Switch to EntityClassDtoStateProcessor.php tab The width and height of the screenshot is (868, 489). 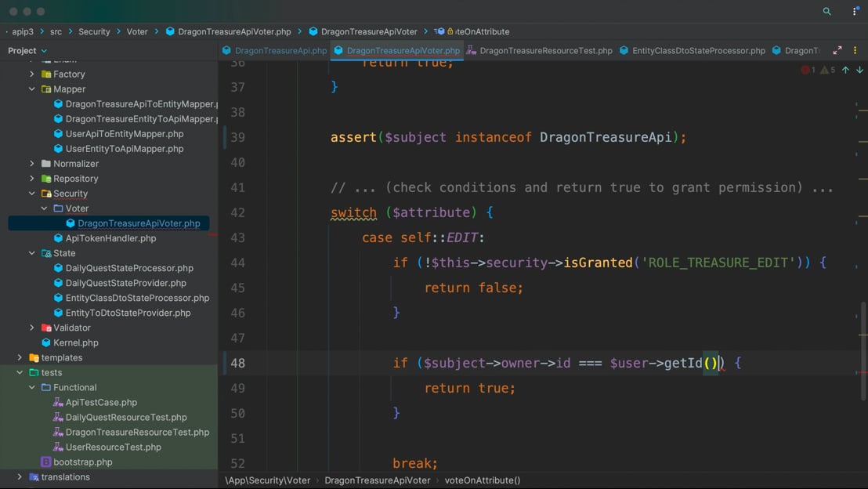(x=698, y=51)
